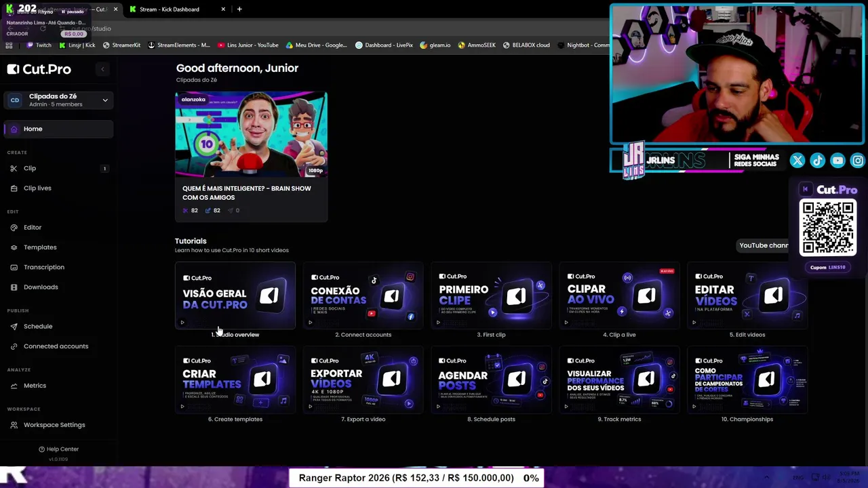
Task: Open the Clip scissors item in the sidebar
Action: coord(59,168)
